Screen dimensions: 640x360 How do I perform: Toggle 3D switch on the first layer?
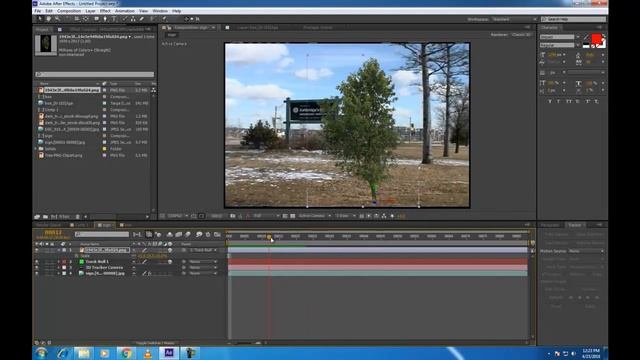coord(170,250)
